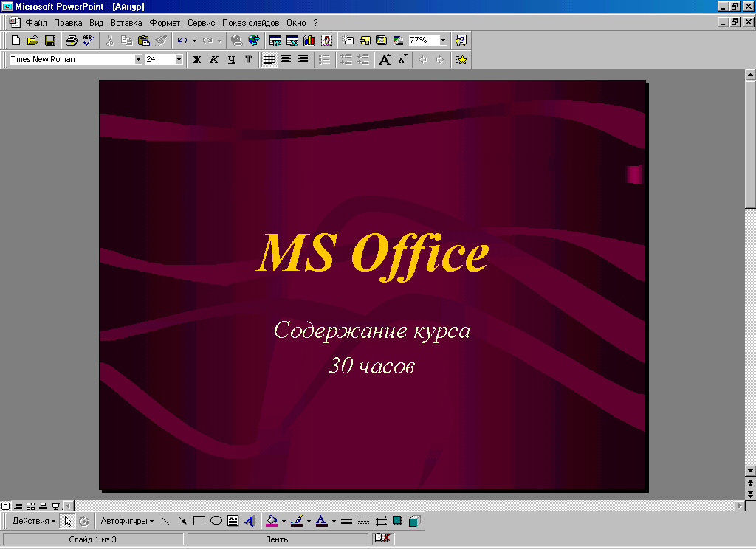Click the Office Assistant help icon
756x549 pixels.
[x=461, y=41]
